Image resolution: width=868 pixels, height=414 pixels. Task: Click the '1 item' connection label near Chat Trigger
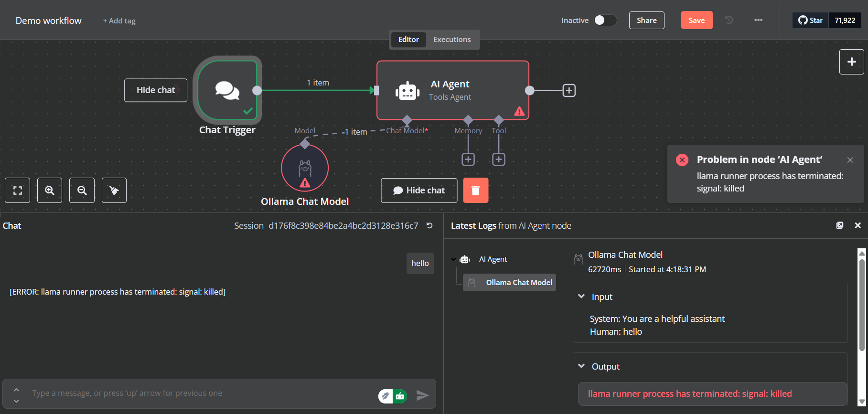point(318,83)
